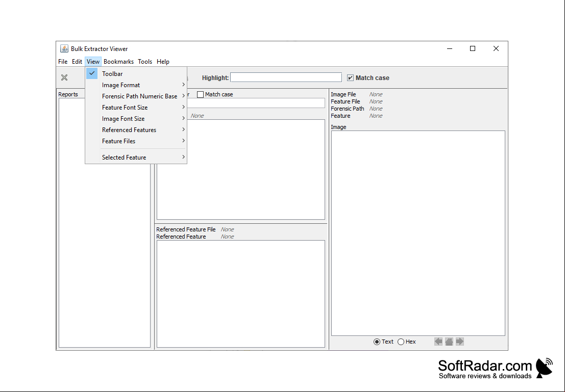
Task: Open the File menu
Action: point(63,62)
